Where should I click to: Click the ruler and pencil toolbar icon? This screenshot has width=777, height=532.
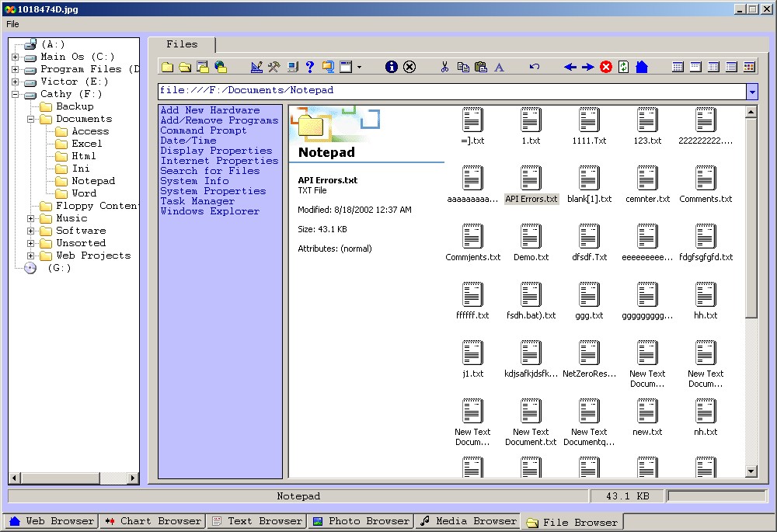(x=256, y=67)
